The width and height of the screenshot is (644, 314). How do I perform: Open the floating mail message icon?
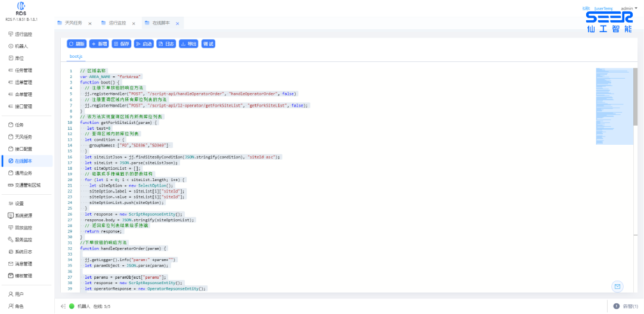[x=617, y=287]
